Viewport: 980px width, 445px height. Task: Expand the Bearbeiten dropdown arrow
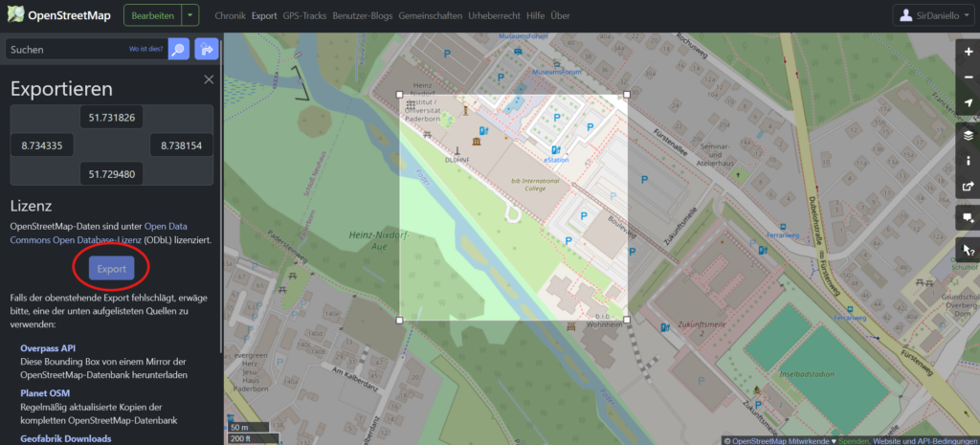pos(191,15)
